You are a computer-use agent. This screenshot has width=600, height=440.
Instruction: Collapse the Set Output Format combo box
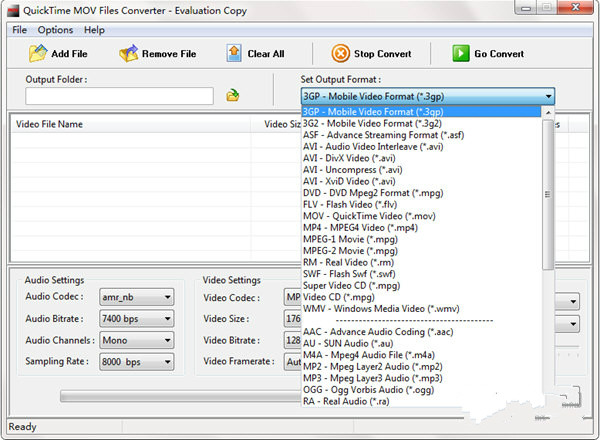pyautogui.click(x=548, y=96)
